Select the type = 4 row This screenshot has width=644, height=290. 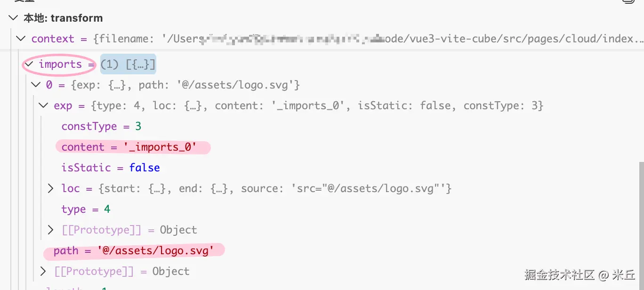pyautogui.click(x=86, y=209)
